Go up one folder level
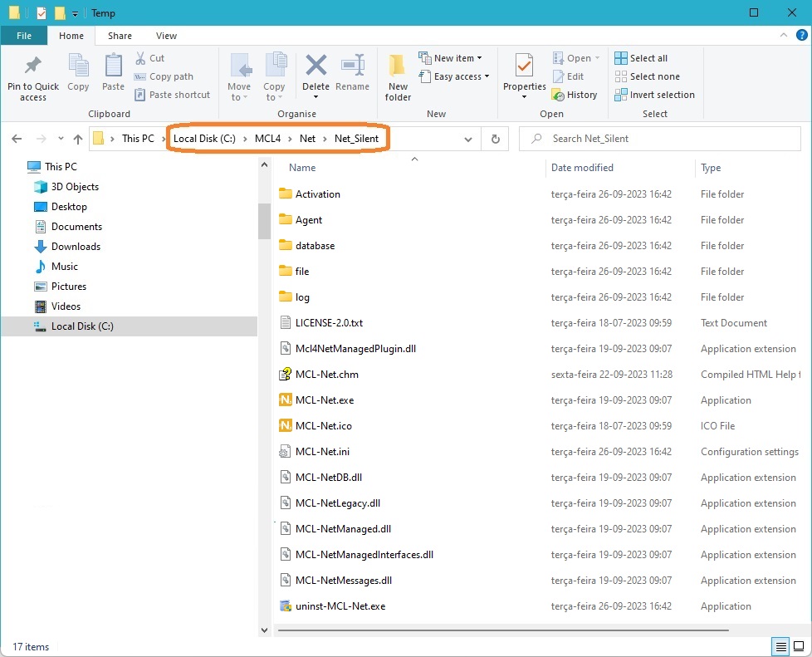Viewport: 812px width, 657px height. click(x=78, y=139)
